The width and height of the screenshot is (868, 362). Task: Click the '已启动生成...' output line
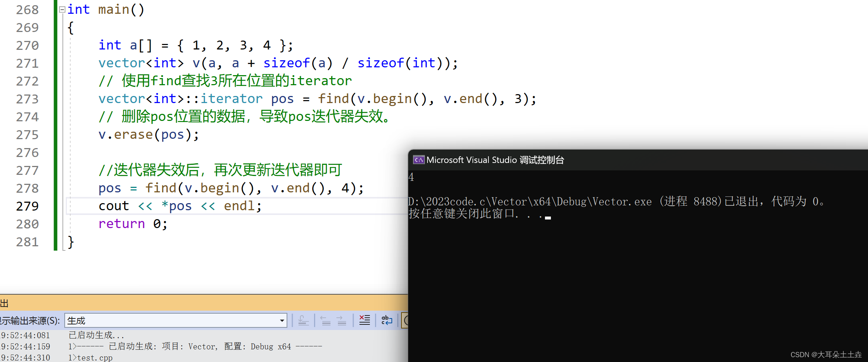(96, 335)
